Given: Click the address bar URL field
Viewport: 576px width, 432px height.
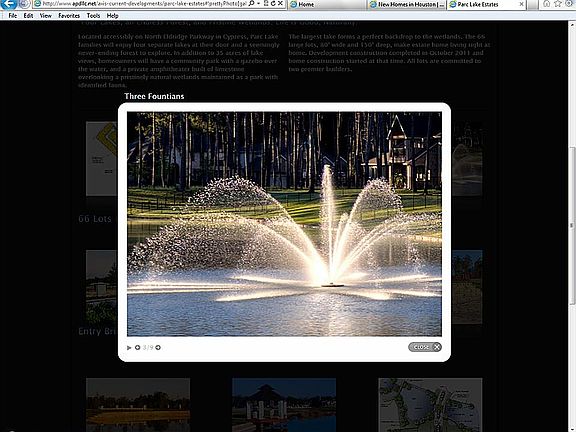Looking at the screenshot, I should (x=140, y=4).
